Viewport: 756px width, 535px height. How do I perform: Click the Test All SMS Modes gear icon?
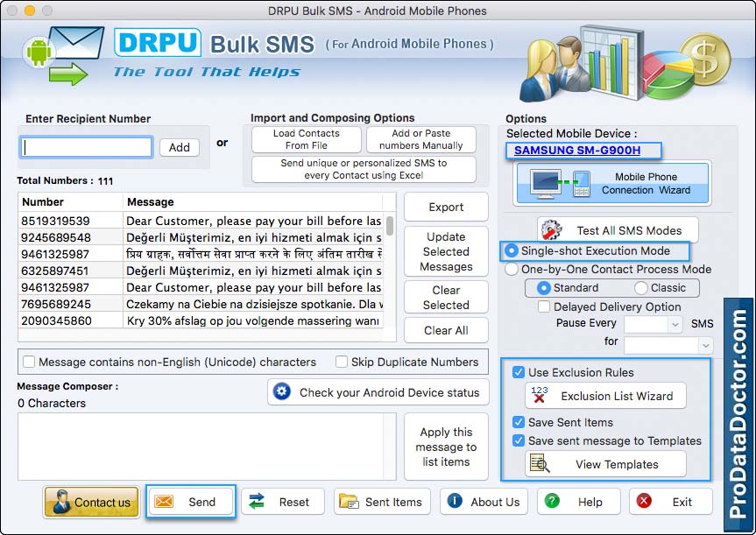552,230
